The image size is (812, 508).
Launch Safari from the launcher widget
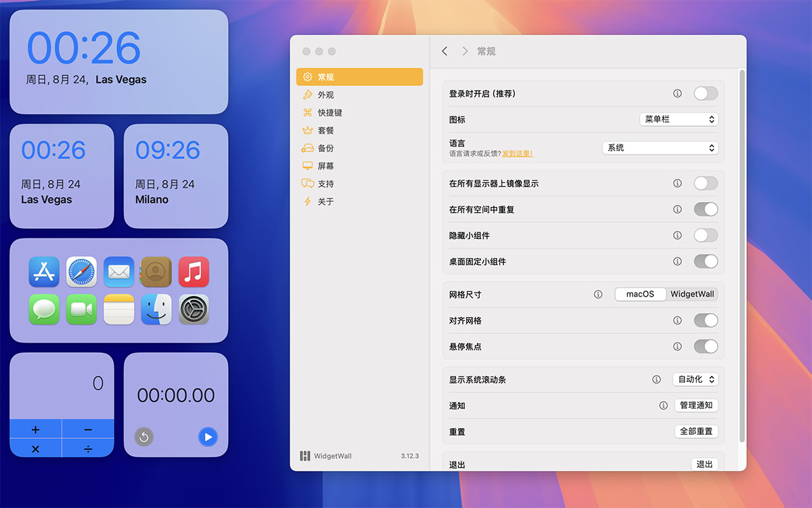click(x=81, y=272)
